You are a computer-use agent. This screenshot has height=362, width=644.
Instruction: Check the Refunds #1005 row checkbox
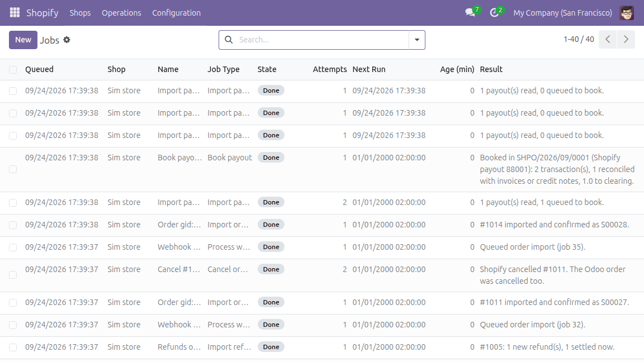point(13,347)
